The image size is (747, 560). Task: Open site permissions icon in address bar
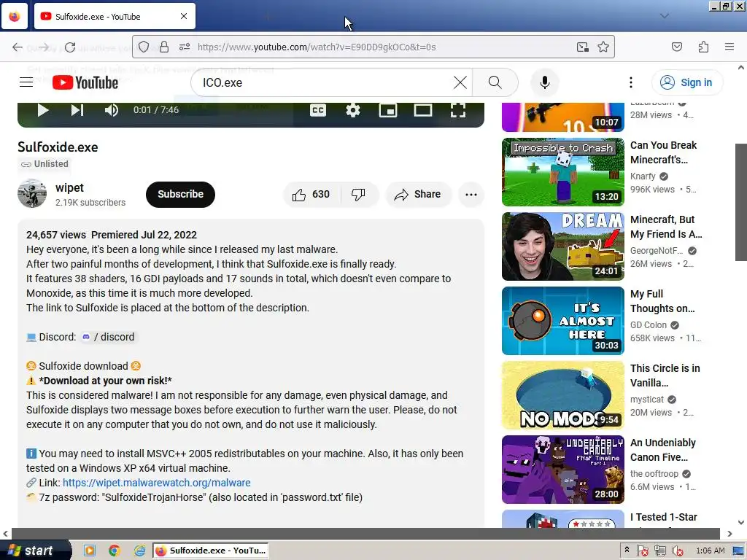point(185,47)
